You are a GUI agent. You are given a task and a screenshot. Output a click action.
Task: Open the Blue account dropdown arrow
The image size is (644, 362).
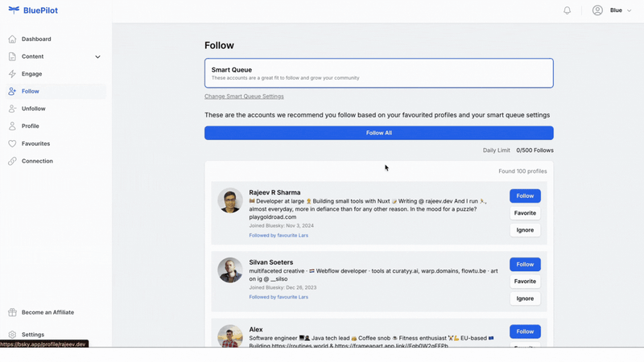coord(629,10)
